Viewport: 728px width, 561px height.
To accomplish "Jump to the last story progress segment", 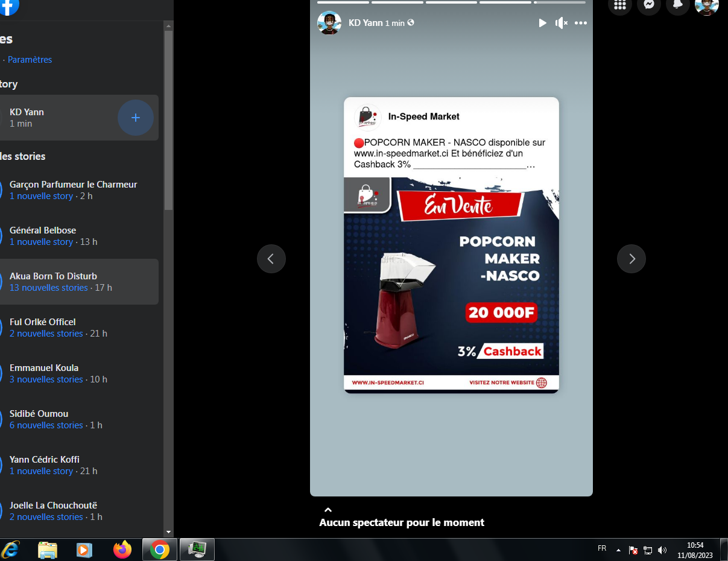I will click(x=559, y=2).
